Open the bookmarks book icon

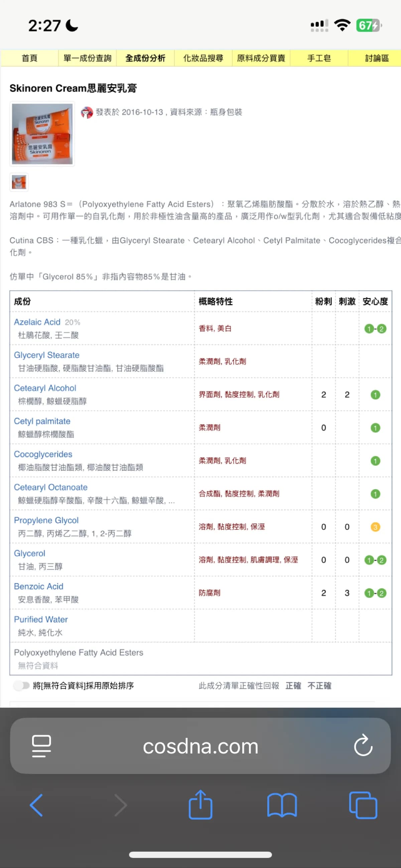pyautogui.click(x=282, y=805)
